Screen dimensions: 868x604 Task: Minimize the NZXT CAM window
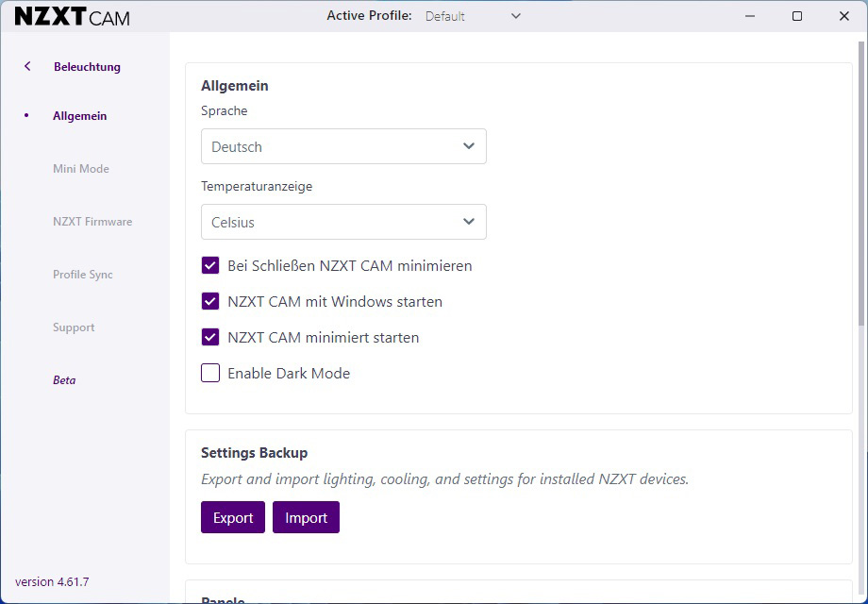(750, 16)
